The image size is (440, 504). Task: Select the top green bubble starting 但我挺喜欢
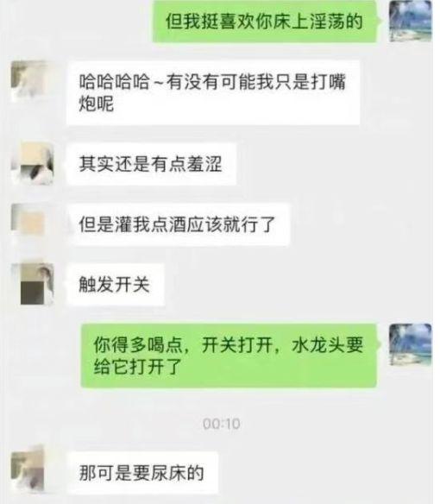264,22
